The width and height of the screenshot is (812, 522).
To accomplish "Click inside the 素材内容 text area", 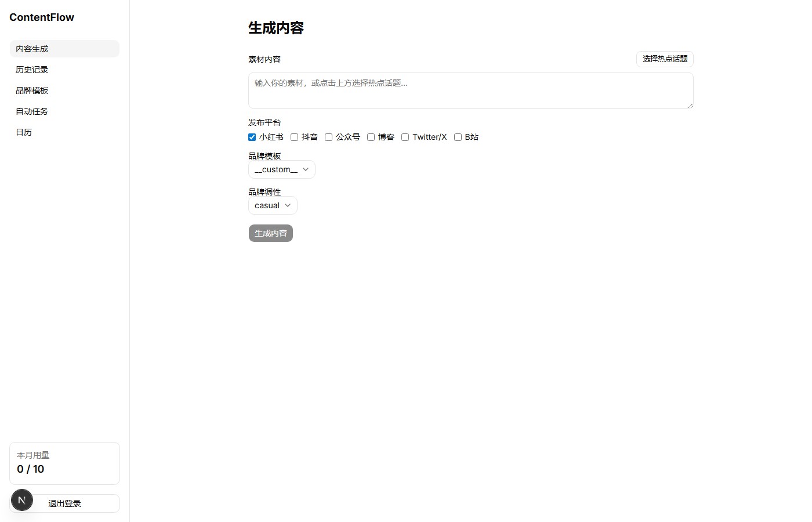I will click(x=470, y=90).
